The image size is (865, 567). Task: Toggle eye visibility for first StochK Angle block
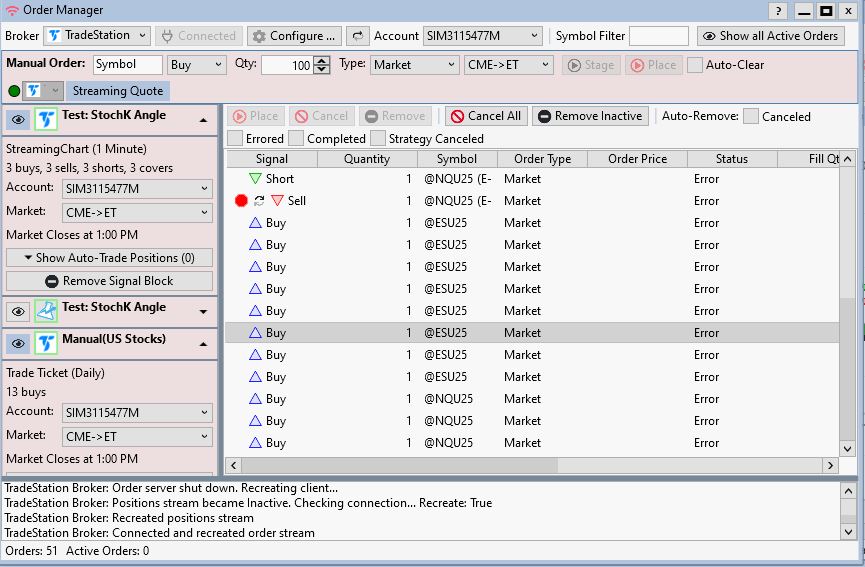click(18, 119)
